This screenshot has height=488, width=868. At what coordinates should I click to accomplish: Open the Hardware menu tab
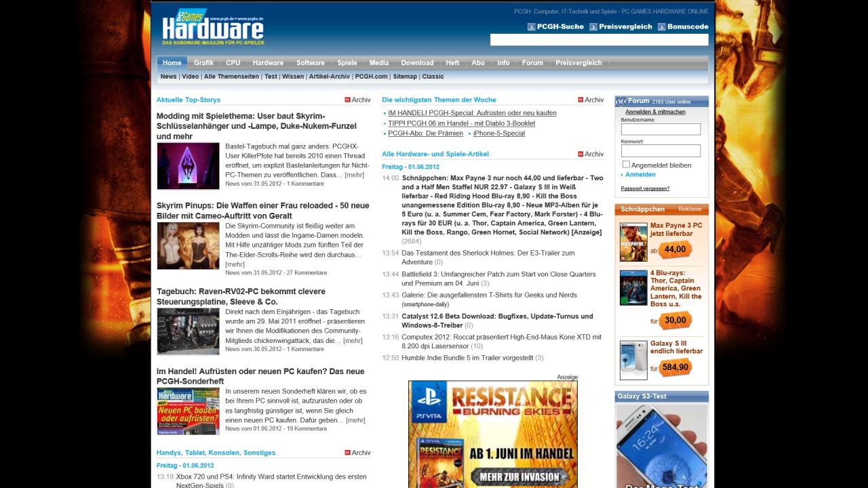click(x=268, y=63)
